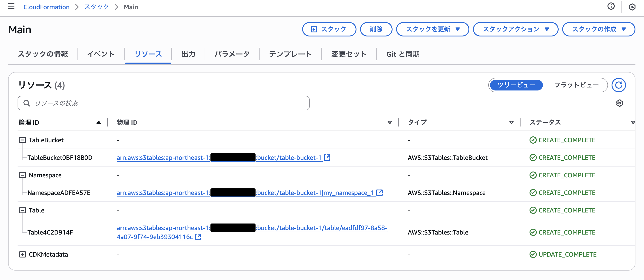Click AWS::S3Tables::TableBucket type cell
The image size is (644, 280).
pyautogui.click(x=448, y=158)
